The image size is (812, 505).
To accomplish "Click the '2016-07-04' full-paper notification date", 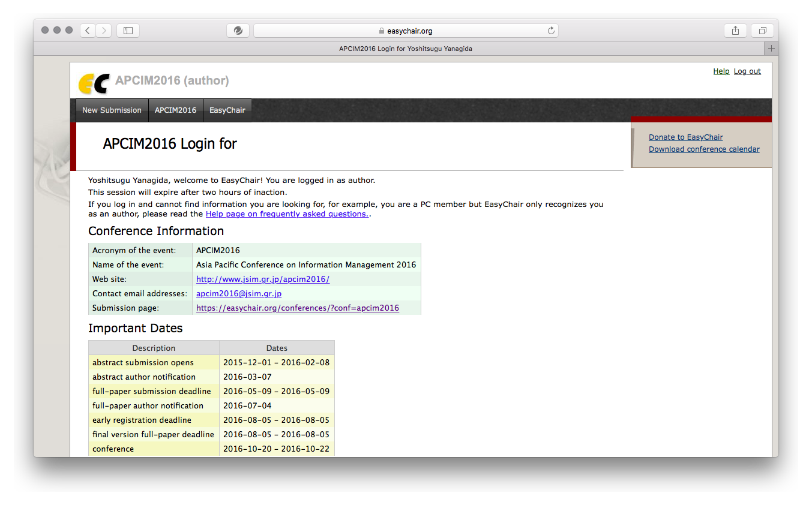I will pyautogui.click(x=247, y=405).
